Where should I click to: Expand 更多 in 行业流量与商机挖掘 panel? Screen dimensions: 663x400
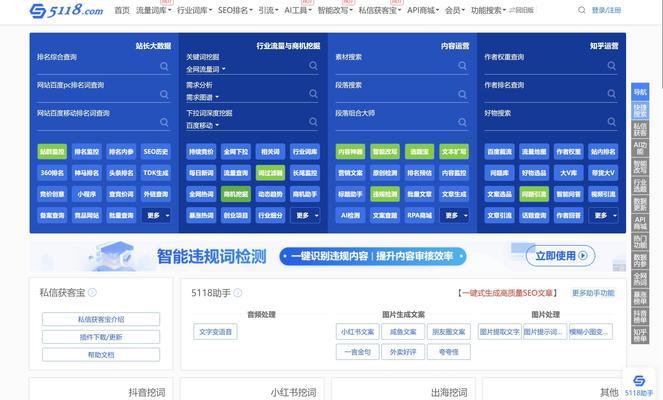pyautogui.click(x=305, y=215)
